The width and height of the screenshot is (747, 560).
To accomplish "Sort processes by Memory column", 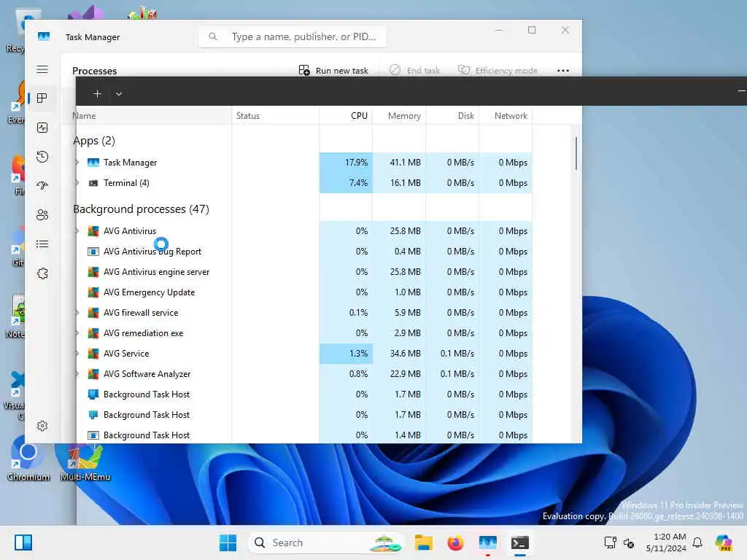I will [399, 116].
